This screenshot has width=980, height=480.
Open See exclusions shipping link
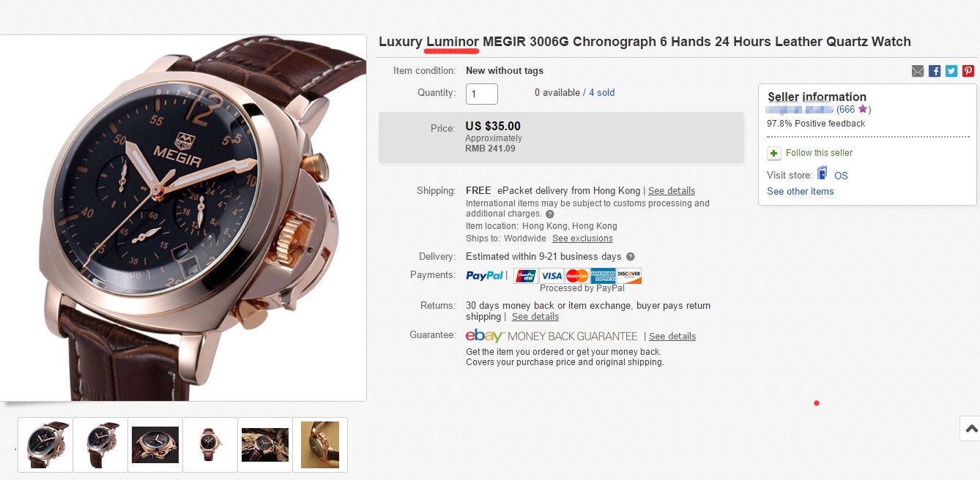(x=582, y=239)
